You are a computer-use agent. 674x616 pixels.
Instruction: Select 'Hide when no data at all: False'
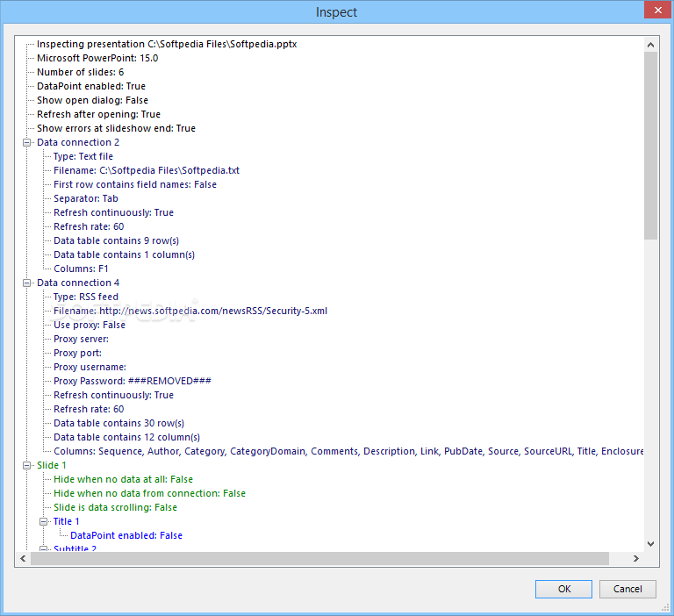[124, 479]
